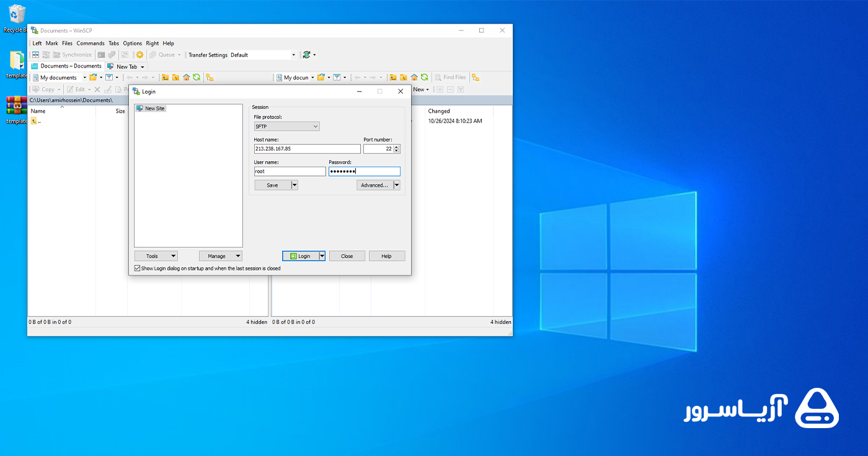Open the arrow next to Advanced button
The height and width of the screenshot is (456, 868).
click(397, 185)
